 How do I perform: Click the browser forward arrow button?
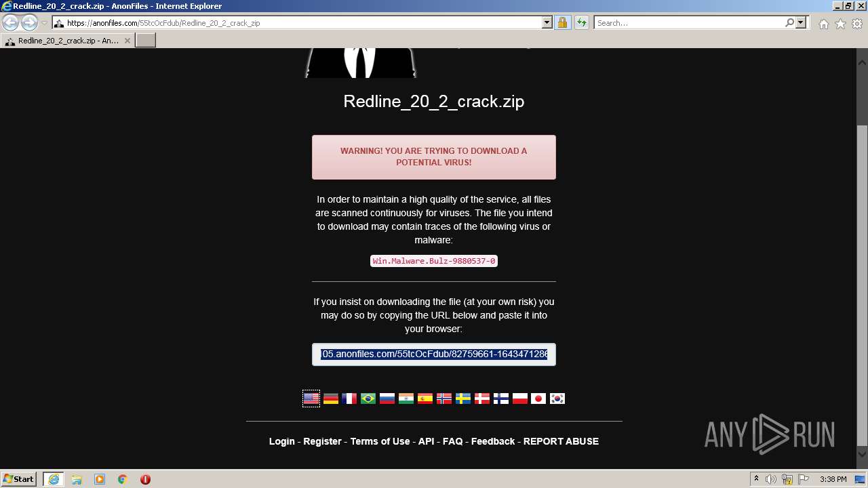(x=29, y=23)
